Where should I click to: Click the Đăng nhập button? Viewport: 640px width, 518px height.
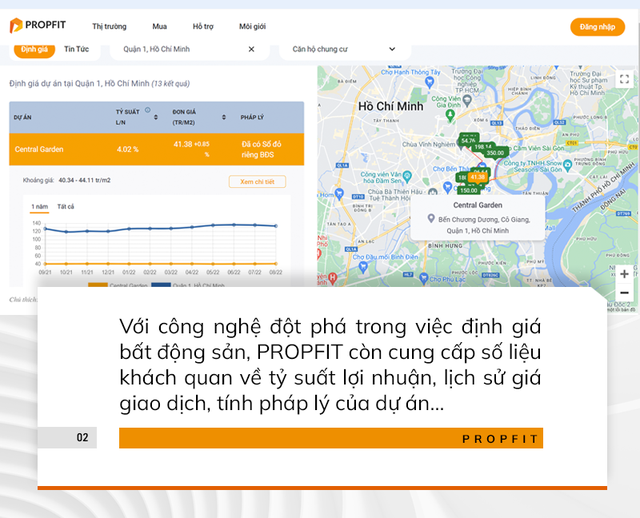tap(597, 27)
